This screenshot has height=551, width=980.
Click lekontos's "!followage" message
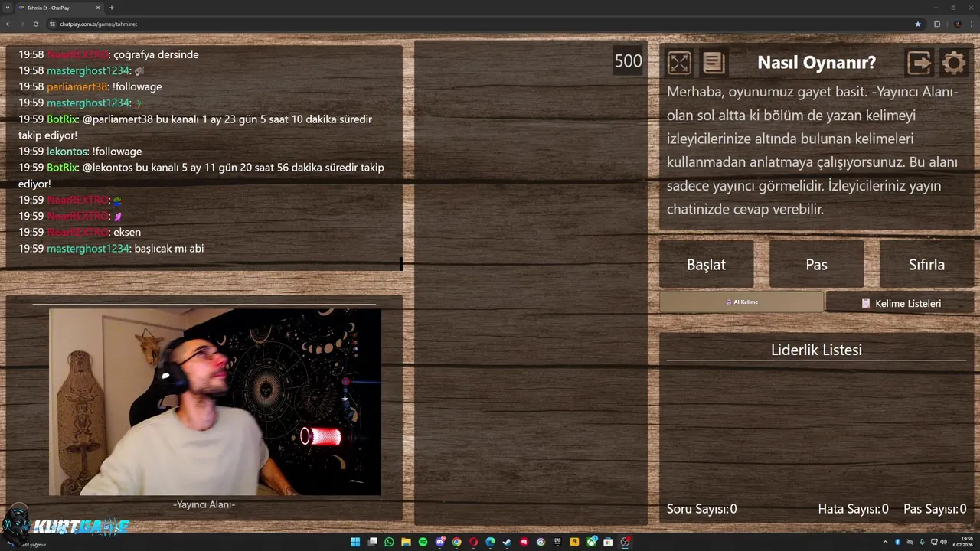(x=117, y=151)
